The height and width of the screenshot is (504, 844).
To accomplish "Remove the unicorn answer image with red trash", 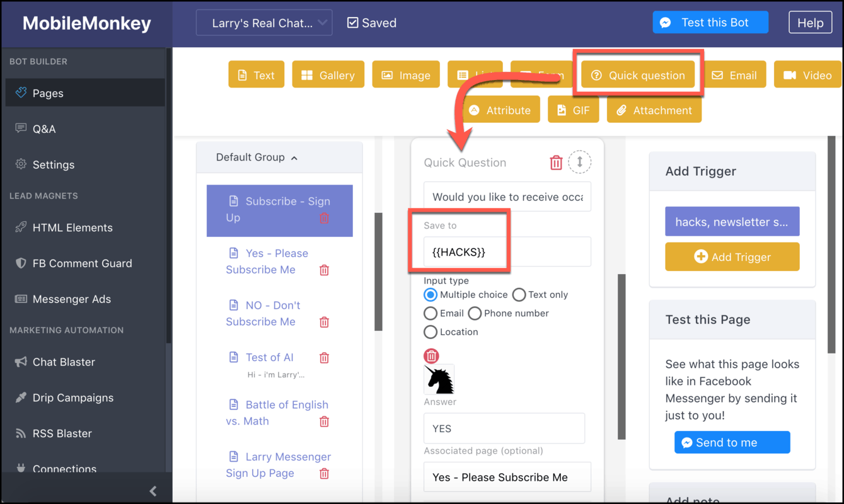I will coord(431,356).
